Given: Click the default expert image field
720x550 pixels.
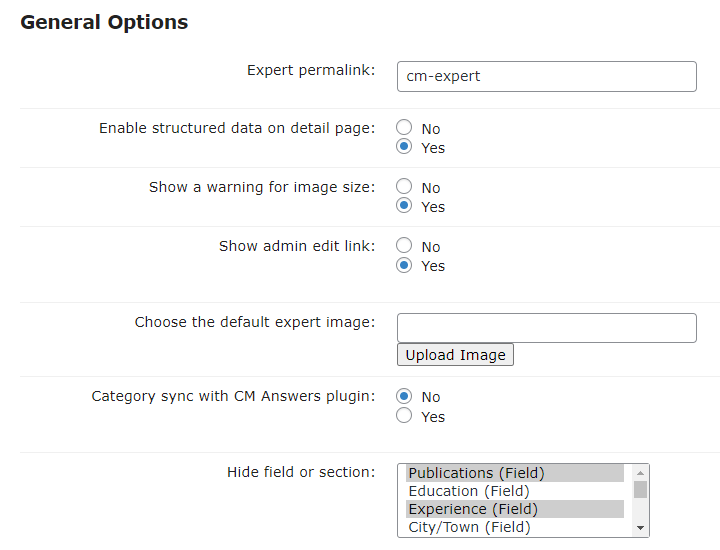Looking at the screenshot, I should point(546,328).
